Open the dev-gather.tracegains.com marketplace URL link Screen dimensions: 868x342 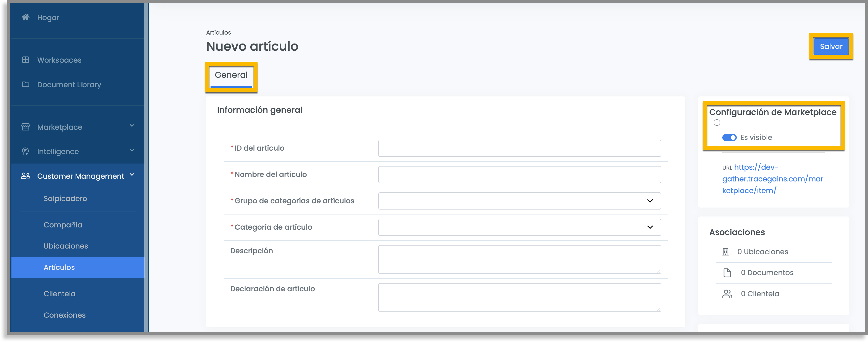[x=773, y=179]
